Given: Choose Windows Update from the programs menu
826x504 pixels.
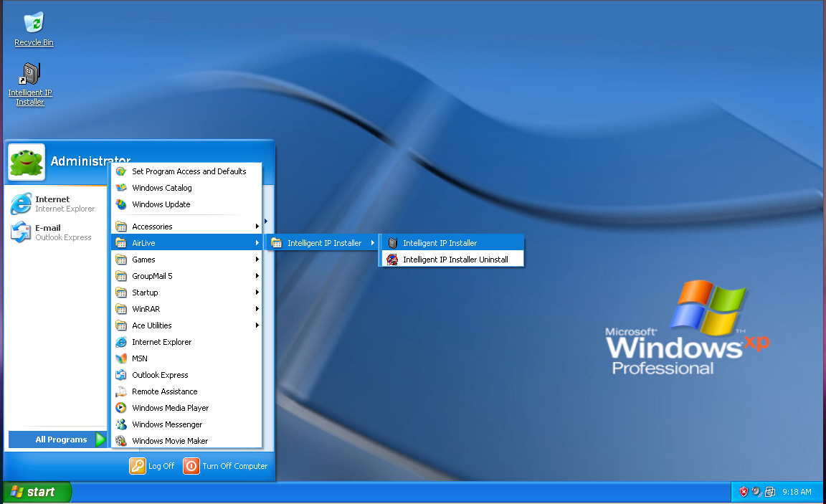Looking at the screenshot, I should click(x=161, y=204).
